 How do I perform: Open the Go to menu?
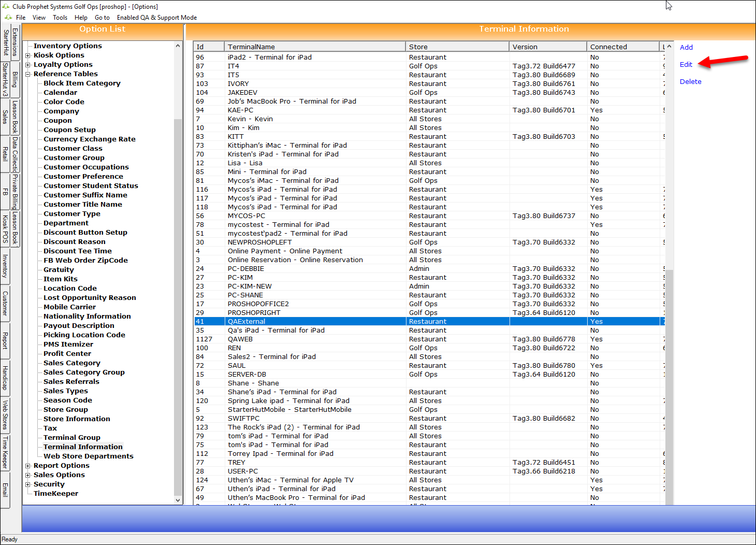pyautogui.click(x=102, y=18)
